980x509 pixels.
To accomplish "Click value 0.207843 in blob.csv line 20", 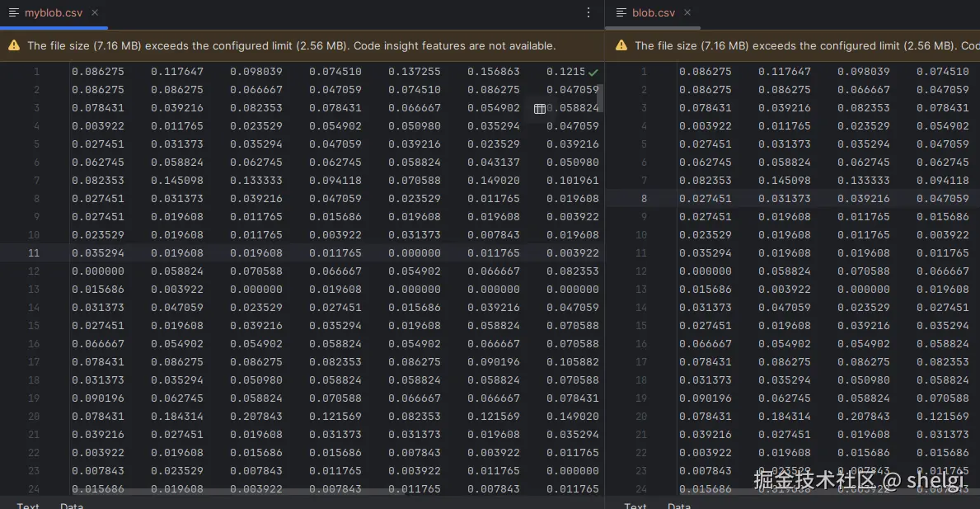I will [863, 417].
